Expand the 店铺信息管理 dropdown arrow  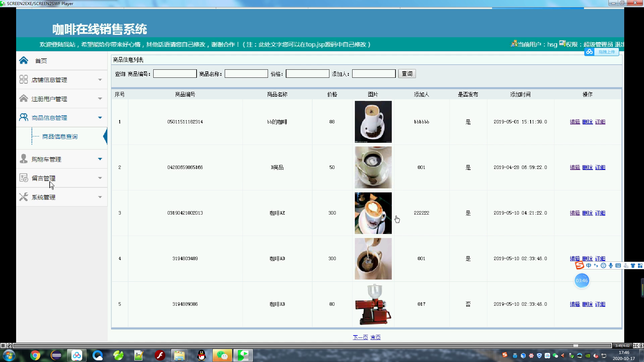100,80
